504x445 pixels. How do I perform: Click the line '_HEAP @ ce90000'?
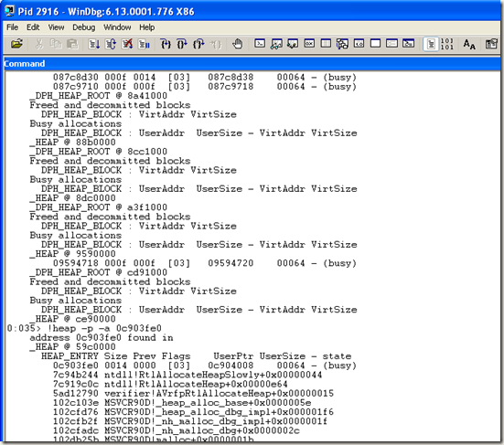click(x=72, y=319)
